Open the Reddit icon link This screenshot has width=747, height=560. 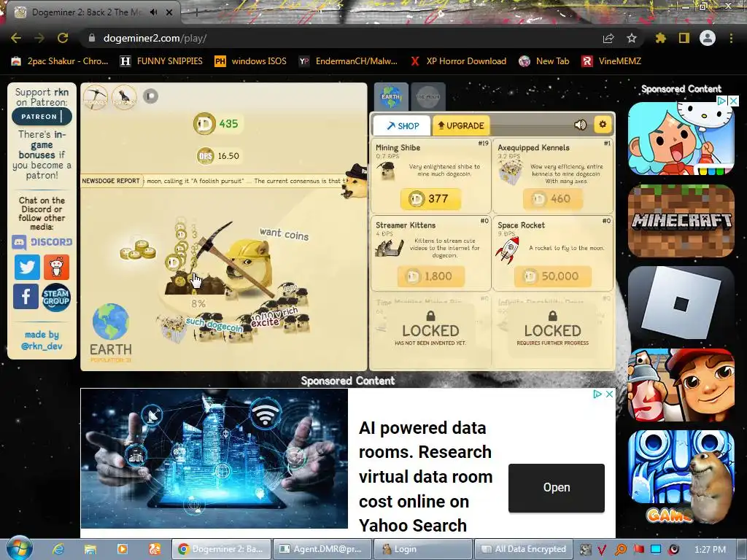tap(57, 267)
